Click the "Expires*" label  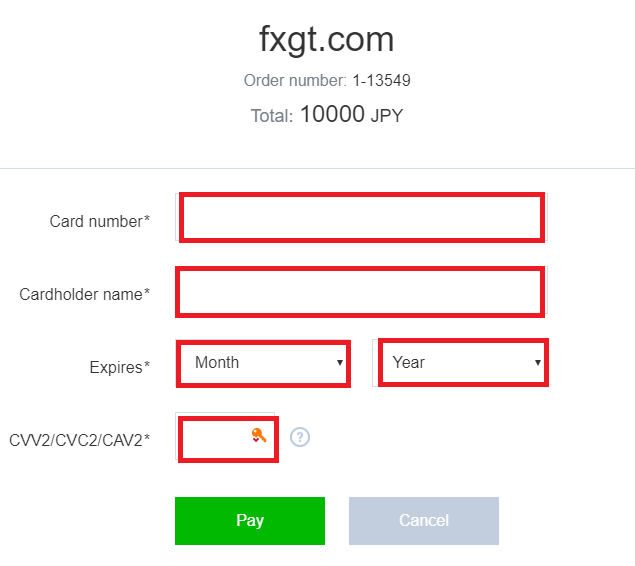click(120, 367)
